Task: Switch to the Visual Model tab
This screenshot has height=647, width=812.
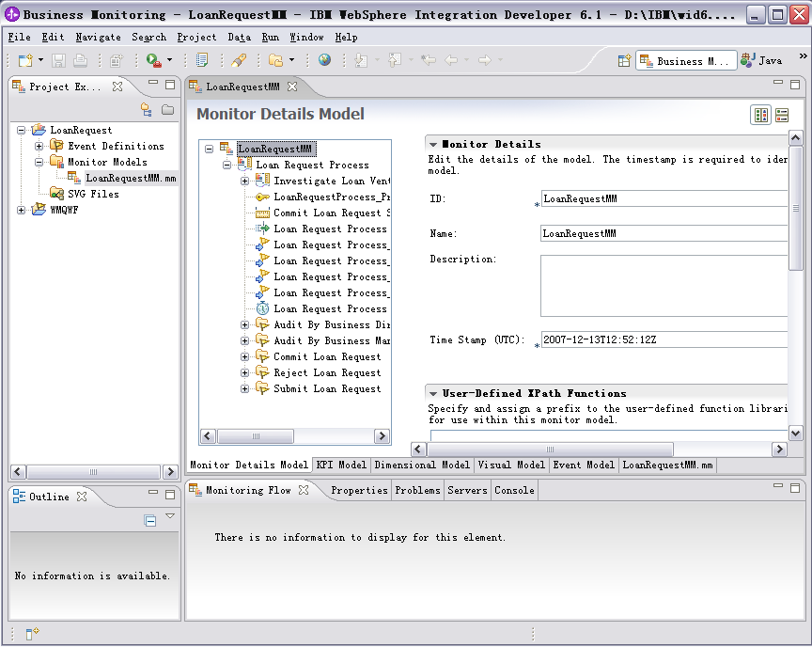Action: pyautogui.click(x=511, y=465)
